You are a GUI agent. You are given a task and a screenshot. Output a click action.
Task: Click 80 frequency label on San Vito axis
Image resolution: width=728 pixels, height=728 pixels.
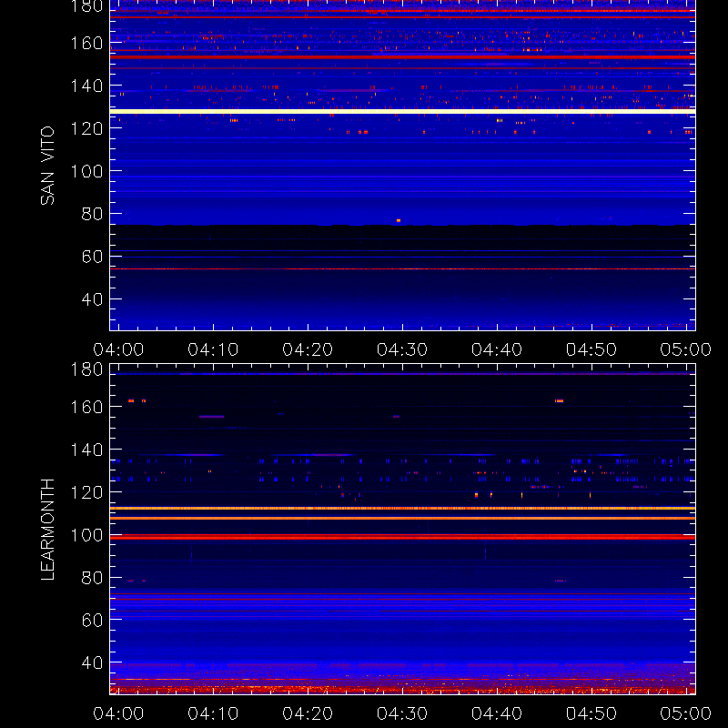click(92, 214)
